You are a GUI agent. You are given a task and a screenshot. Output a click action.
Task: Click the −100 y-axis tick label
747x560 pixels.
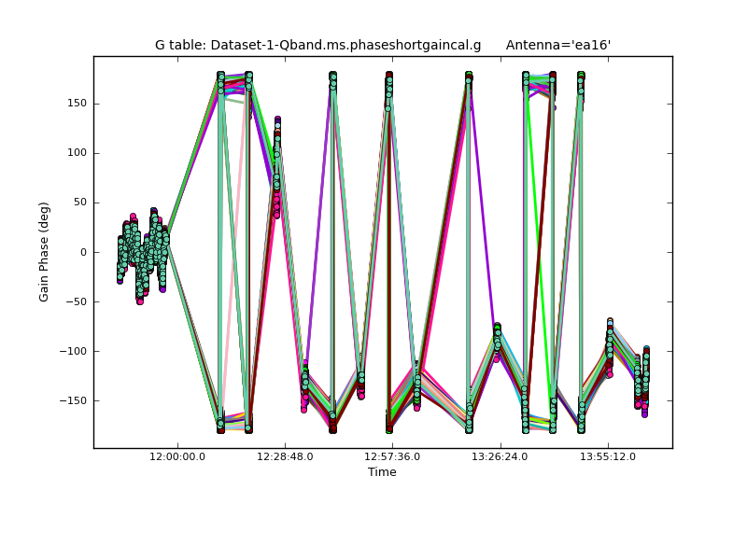tap(72, 351)
